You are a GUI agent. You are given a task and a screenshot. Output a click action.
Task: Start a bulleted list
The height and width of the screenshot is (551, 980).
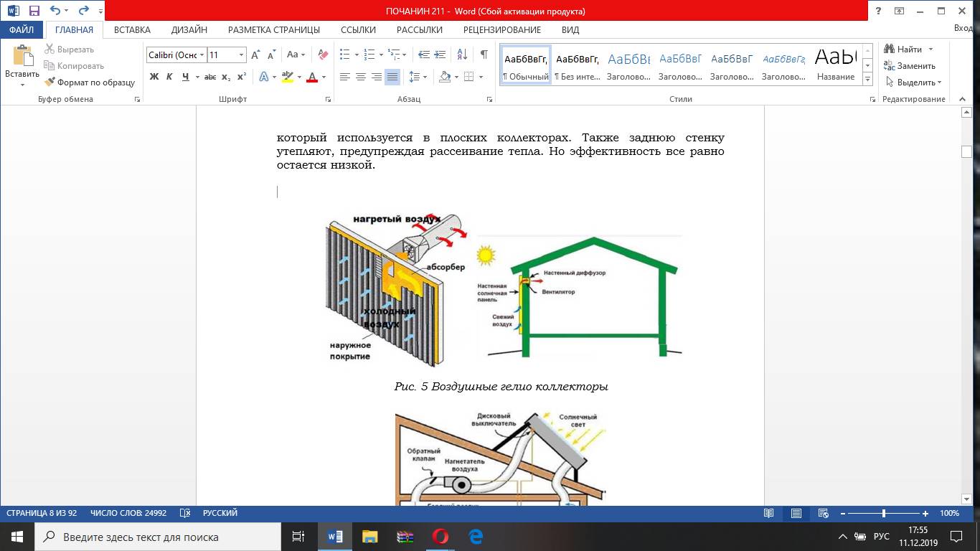tap(344, 55)
